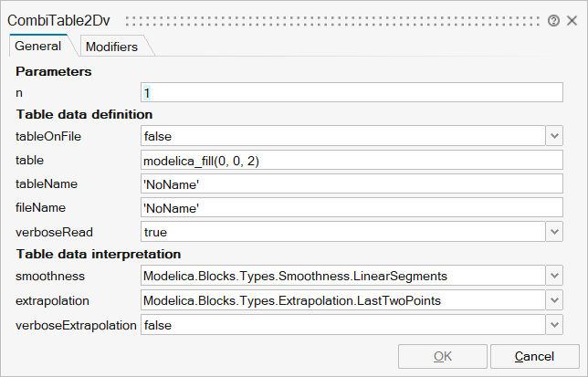Click the table value input field
The width and height of the screenshot is (588, 377).
tap(352, 160)
